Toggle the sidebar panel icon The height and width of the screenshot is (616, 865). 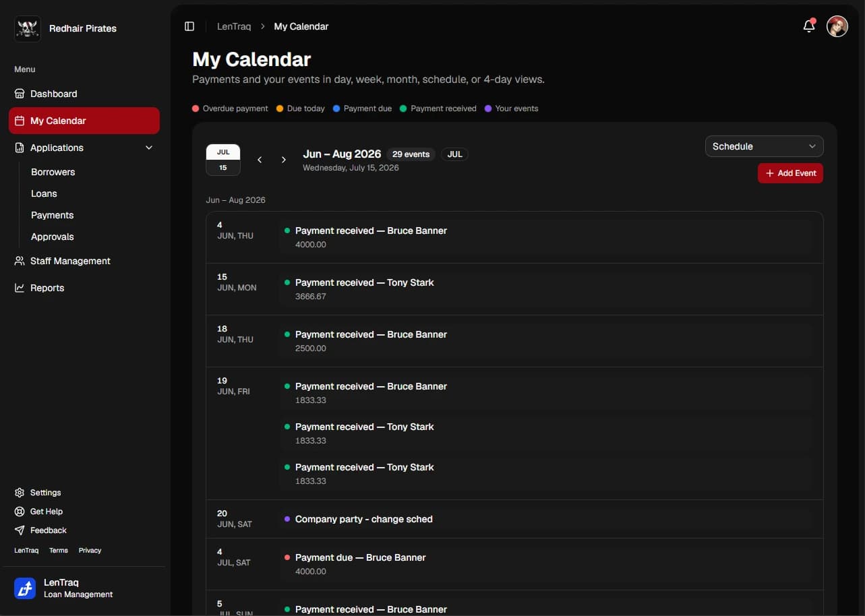189,26
